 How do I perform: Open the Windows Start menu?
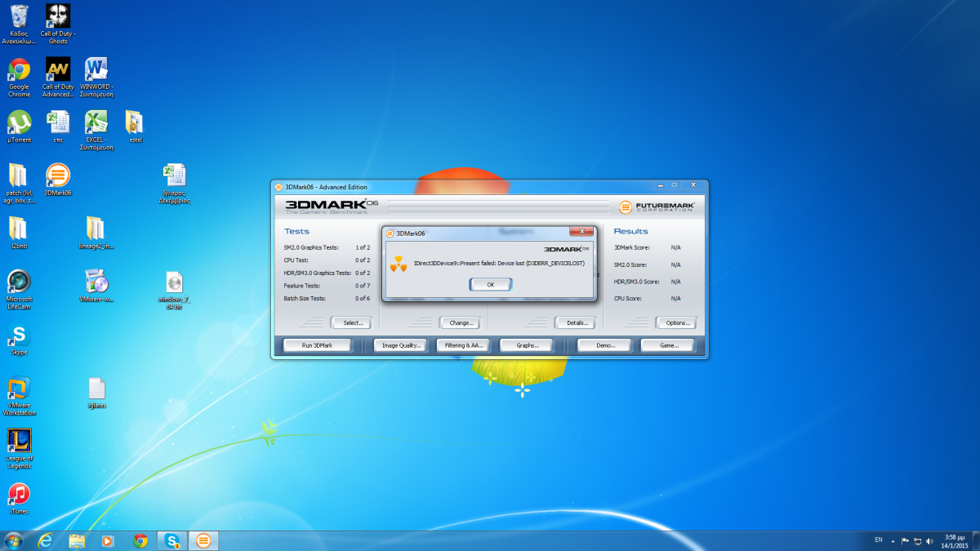point(13,540)
